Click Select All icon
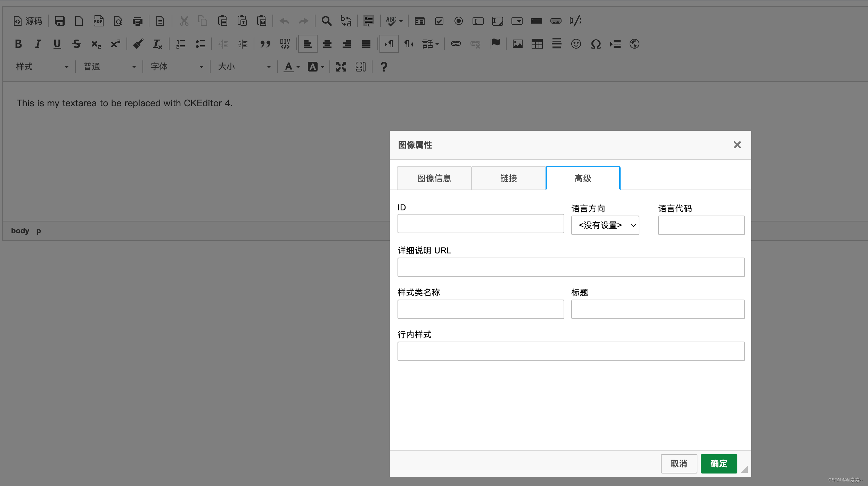Image resolution: width=868 pixels, height=486 pixels. 368,21
